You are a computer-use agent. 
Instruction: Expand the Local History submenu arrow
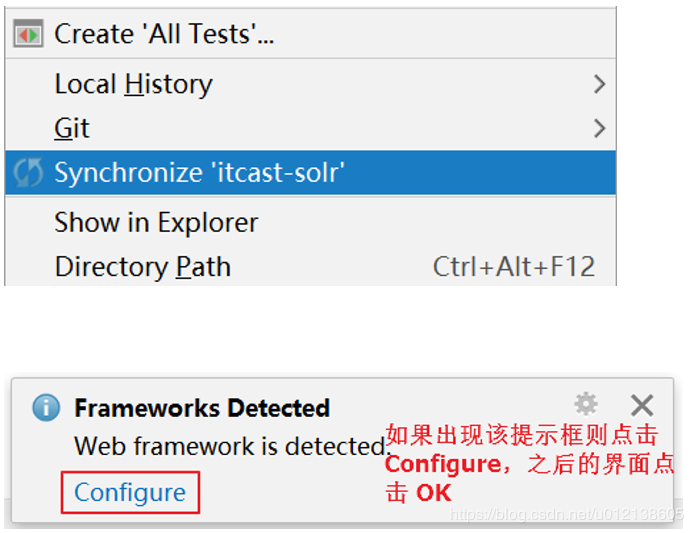(x=599, y=84)
